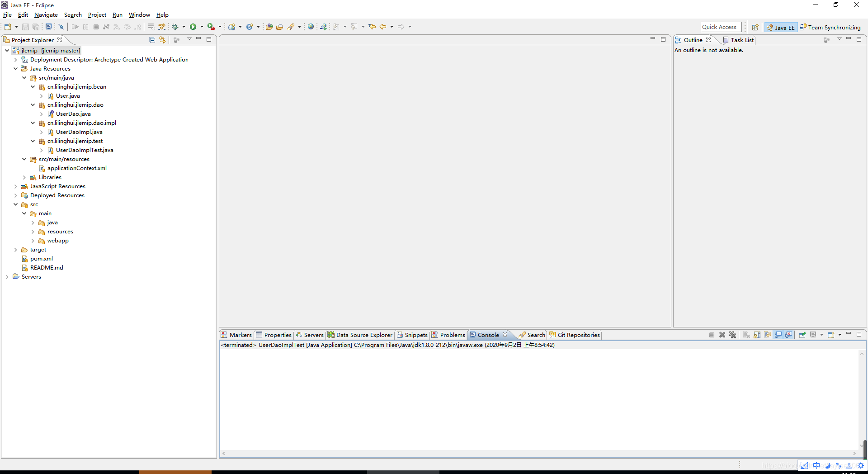Select applicationContext.xml file
Image resolution: width=868 pixels, height=474 pixels.
(73, 168)
